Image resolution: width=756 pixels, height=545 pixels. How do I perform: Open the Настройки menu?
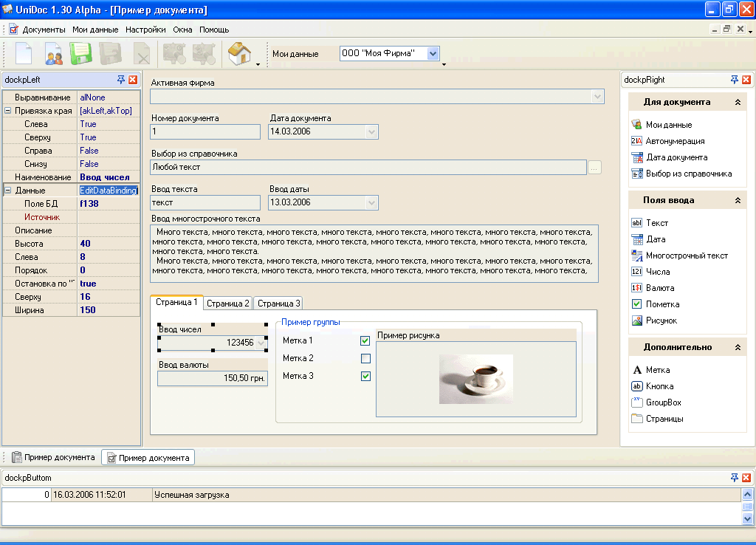tap(145, 30)
